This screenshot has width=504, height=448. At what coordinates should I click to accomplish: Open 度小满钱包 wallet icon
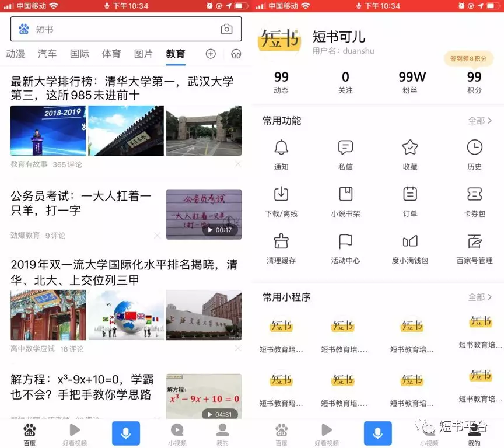[x=410, y=241]
